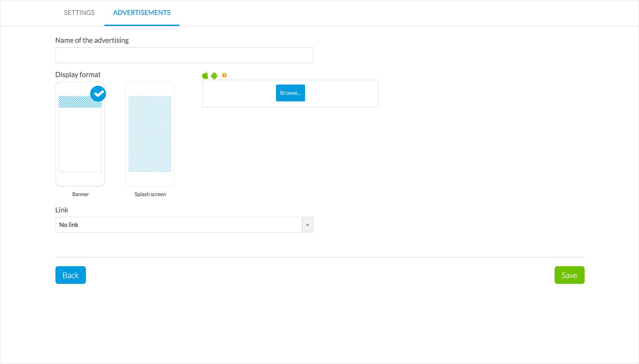Screen dimensions: 639x364
Task: Click the green Apple platform icon
Action: (x=205, y=75)
